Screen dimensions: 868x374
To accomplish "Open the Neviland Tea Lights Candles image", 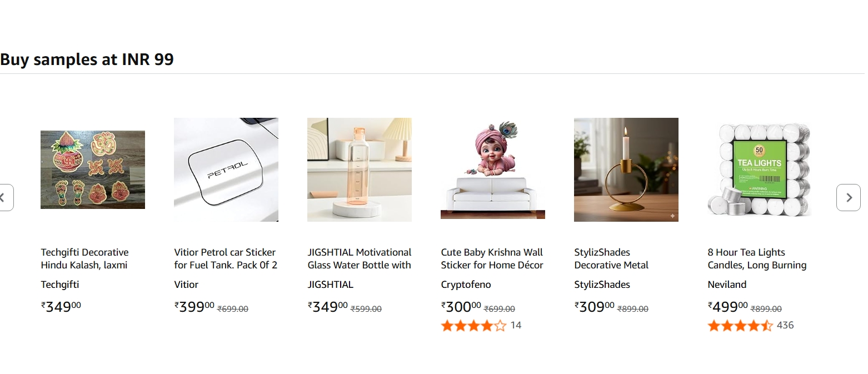I will (x=759, y=169).
